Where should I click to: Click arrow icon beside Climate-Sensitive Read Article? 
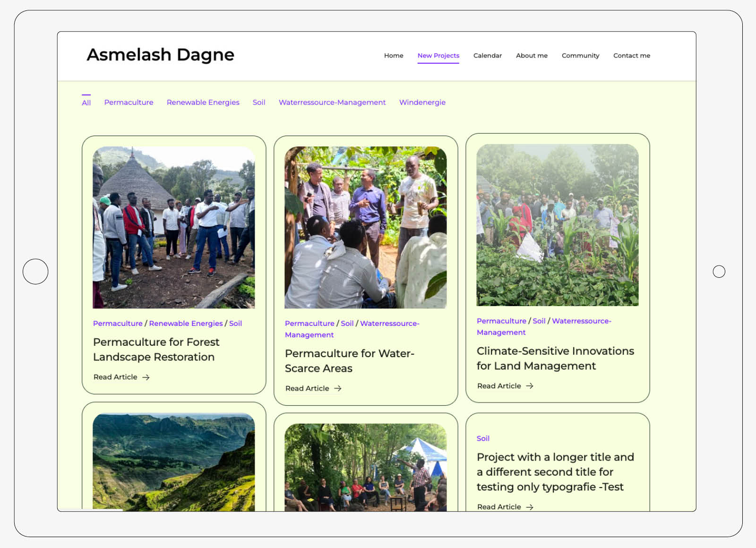point(530,386)
